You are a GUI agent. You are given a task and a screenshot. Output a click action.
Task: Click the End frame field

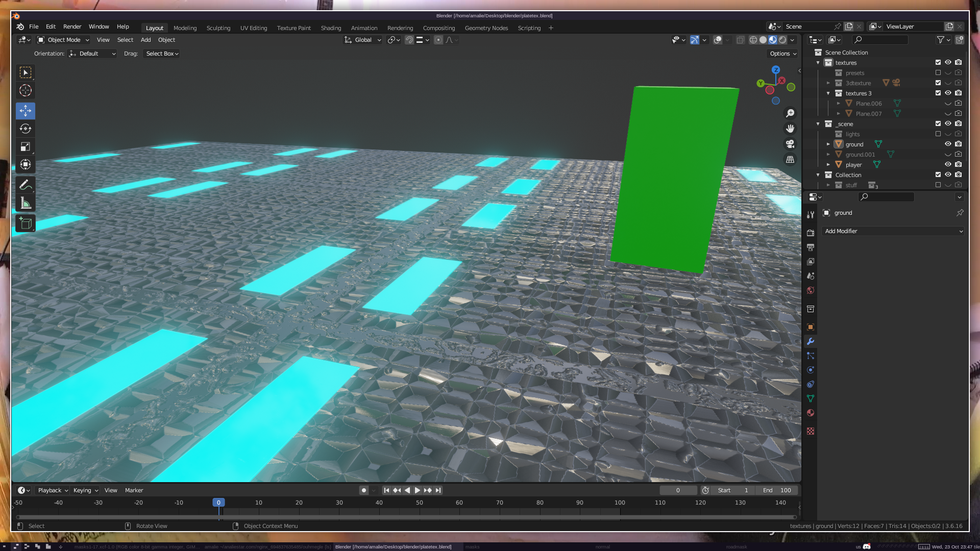777,490
